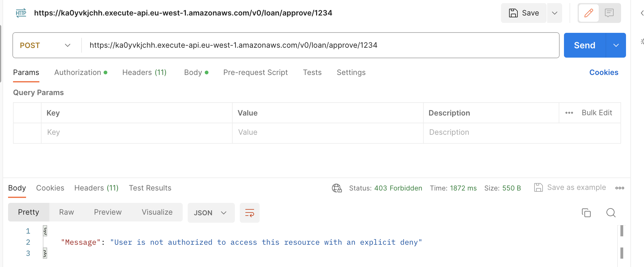Click the response size 550 B
Viewport: 644px width, 267px height.
pyautogui.click(x=511, y=188)
